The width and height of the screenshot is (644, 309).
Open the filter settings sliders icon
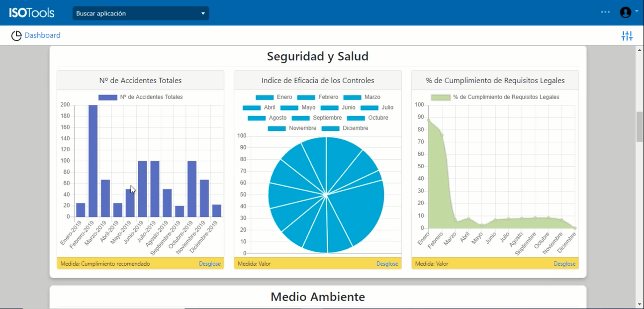627,36
